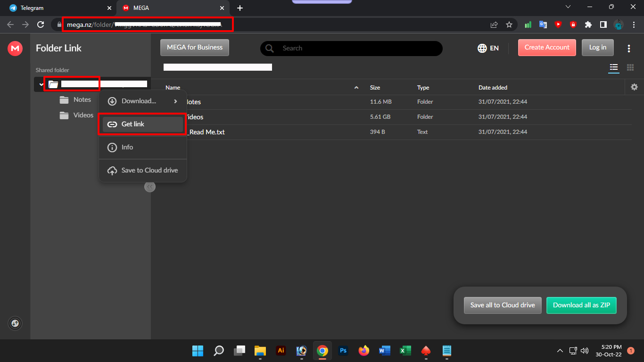Select Info from the context menu
Viewport: 644px width, 362px height.
143,147
